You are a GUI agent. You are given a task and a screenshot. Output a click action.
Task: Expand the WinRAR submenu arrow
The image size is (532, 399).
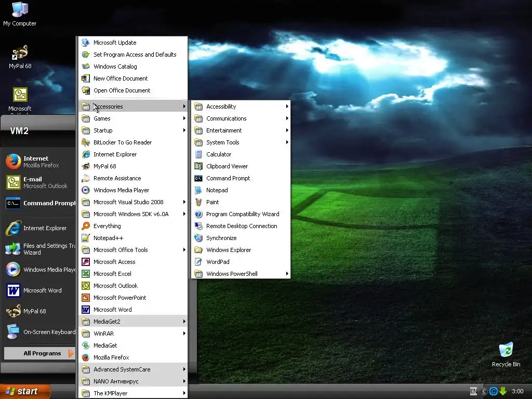click(184, 334)
